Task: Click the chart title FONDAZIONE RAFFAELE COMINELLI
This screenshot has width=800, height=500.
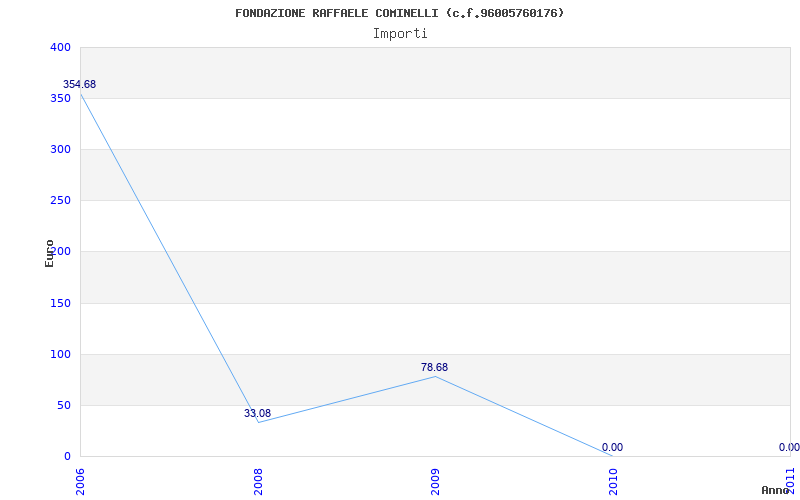Action: click(399, 13)
